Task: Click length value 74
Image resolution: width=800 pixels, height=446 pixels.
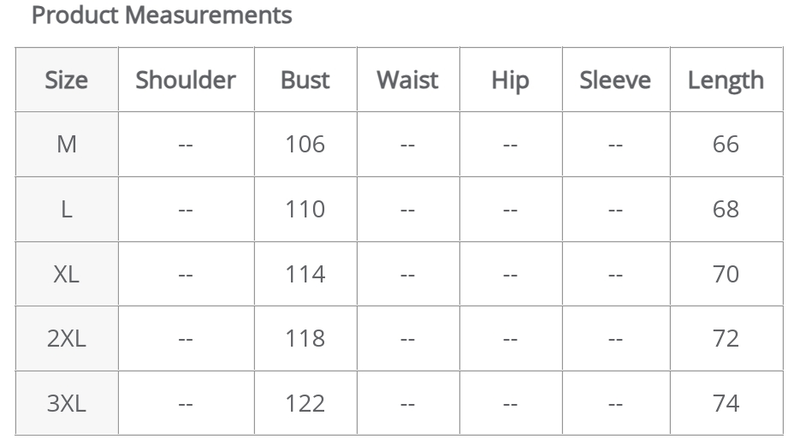Action: coord(726,404)
